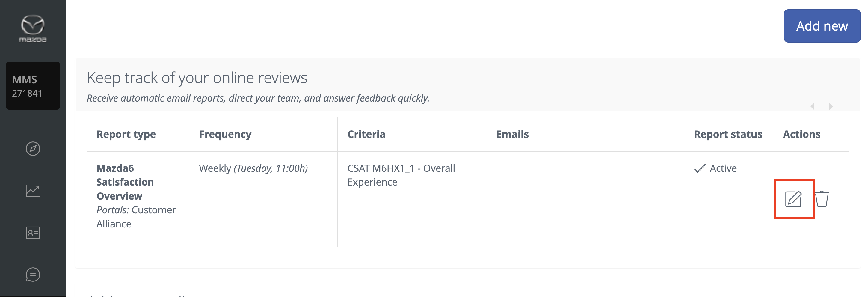The image size is (868, 297).
Task: Click the Criteria column header
Action: pos(366,134)
